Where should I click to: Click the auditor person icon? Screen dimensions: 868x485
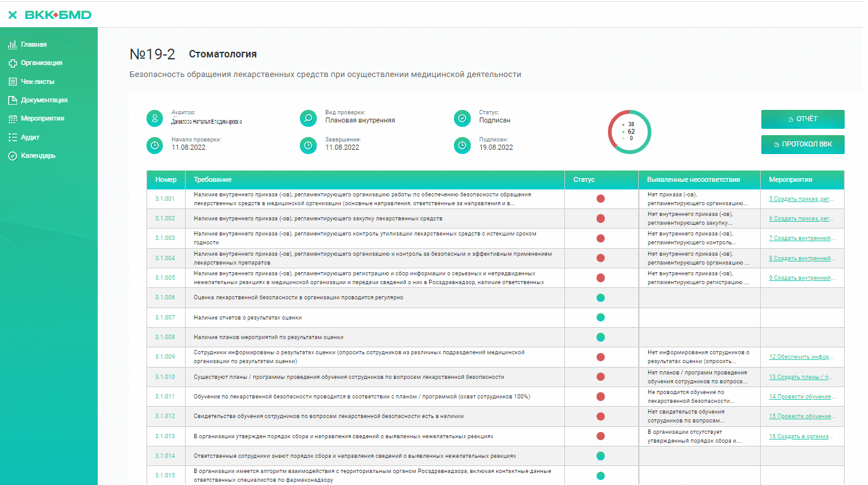[155, 118]
